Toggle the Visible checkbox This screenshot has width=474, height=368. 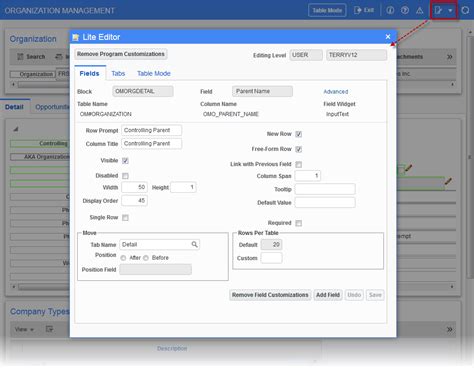125,161
